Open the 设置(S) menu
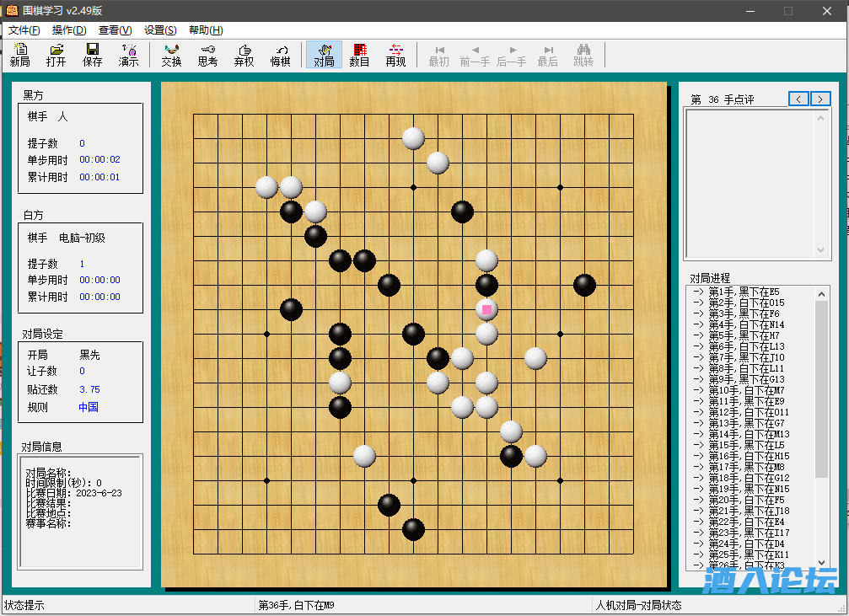The width and height of the screenshot is (849, 616). pos(160,29)
